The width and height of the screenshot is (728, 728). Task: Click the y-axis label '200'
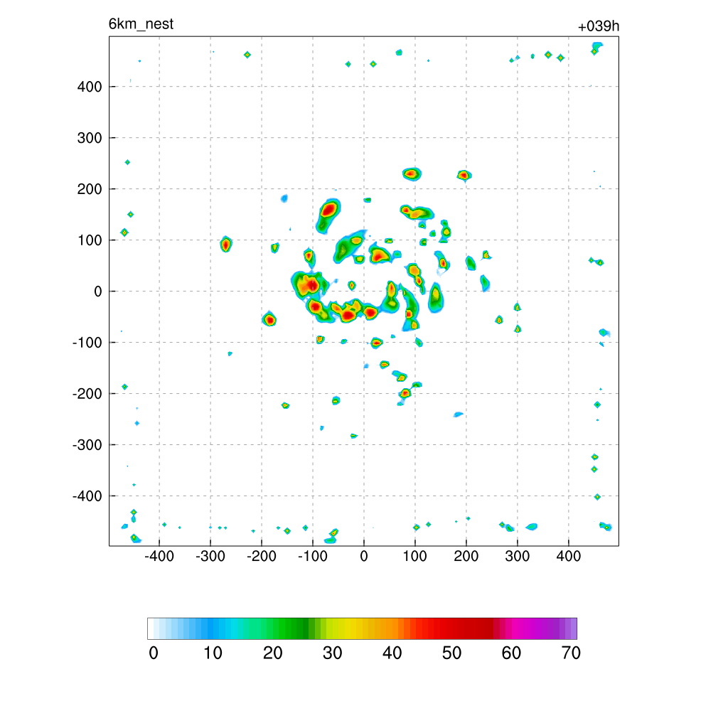(90, 189)
